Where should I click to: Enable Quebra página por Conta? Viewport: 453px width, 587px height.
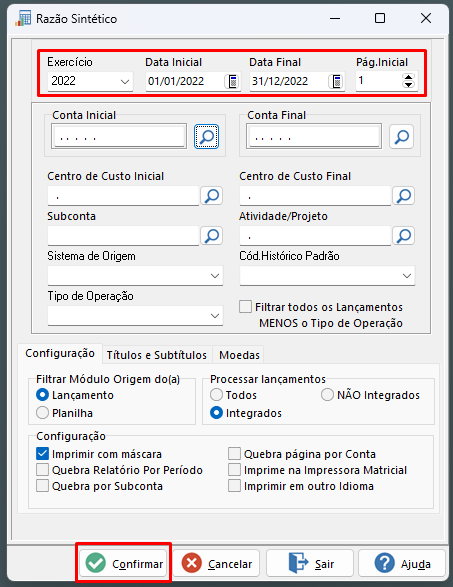(234, 454)
